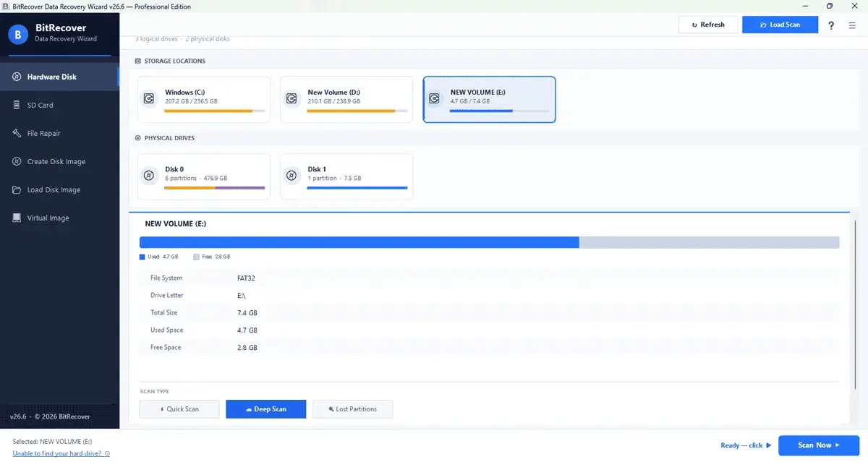Viewport: 868px width, 462px height.
Task: Click the Windows (C:) card usage bar
Action: [215, 111]
